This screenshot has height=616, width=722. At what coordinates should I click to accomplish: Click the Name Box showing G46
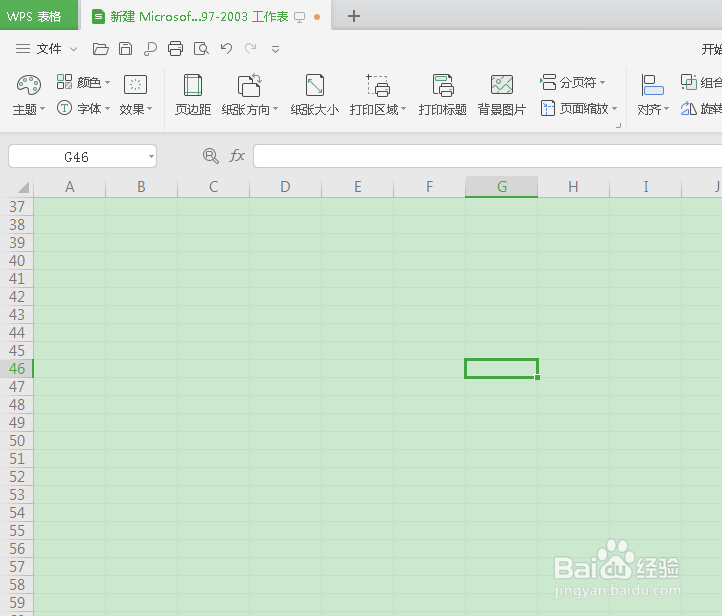76,157
